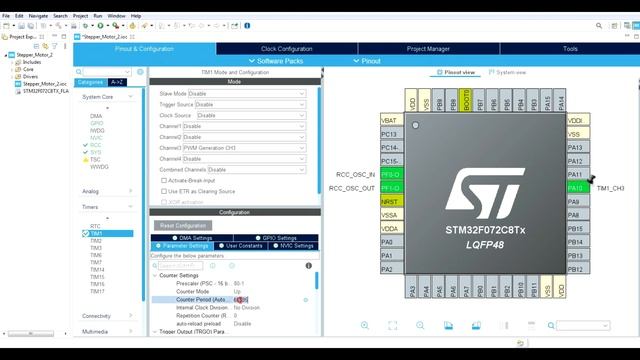
Task: Click zoom out icon below pinout view
Action: point(420,325)
